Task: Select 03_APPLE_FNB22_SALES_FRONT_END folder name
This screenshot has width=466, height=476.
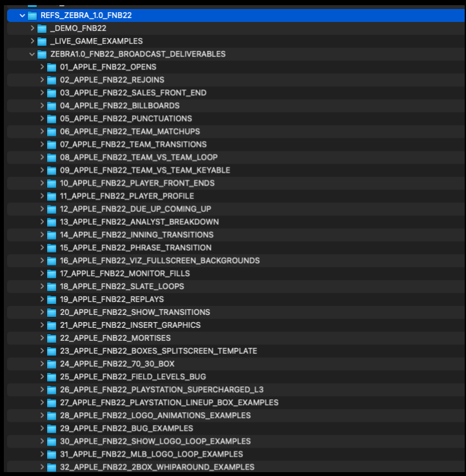Action: pos(133,93)
